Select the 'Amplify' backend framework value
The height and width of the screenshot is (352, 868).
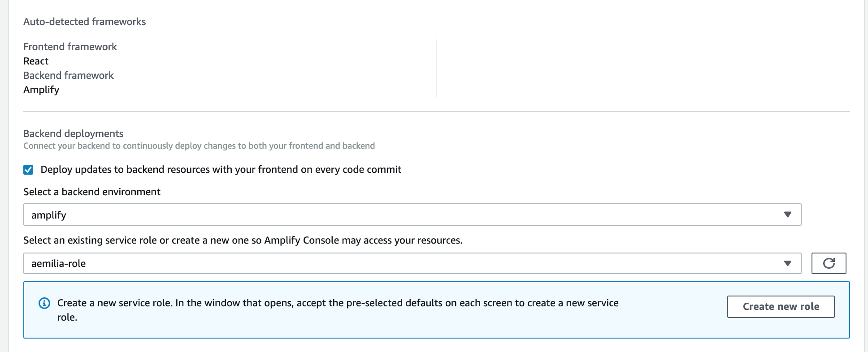tap(41, 90)
